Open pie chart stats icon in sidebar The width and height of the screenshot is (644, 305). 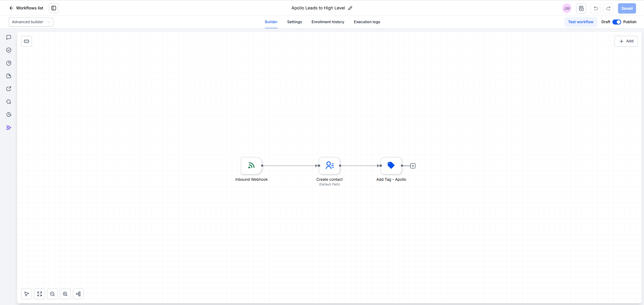click(x=9, y=63)
